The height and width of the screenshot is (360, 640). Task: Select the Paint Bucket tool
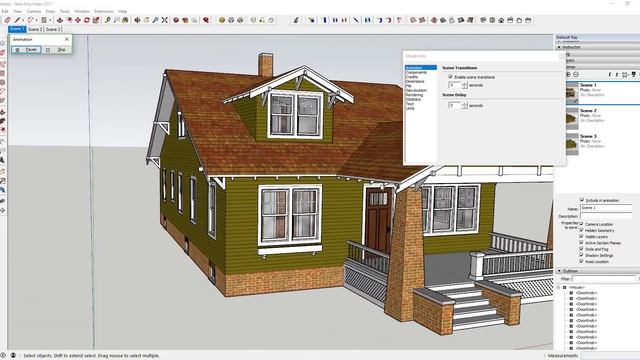pos(125,20)
